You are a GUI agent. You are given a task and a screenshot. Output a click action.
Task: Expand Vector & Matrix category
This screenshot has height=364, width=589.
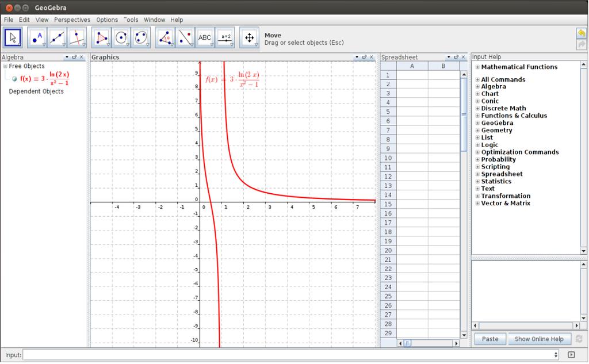(x=477, y=203)
